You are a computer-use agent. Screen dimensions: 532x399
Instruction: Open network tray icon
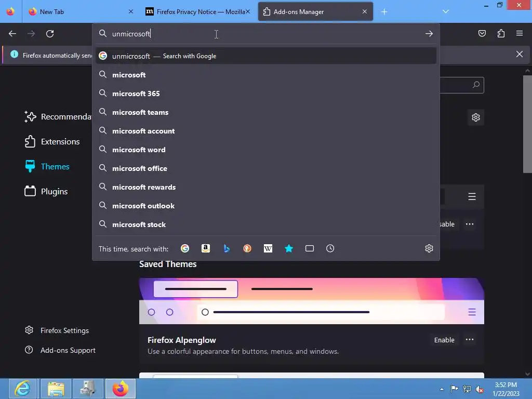[x=467, y=389]
